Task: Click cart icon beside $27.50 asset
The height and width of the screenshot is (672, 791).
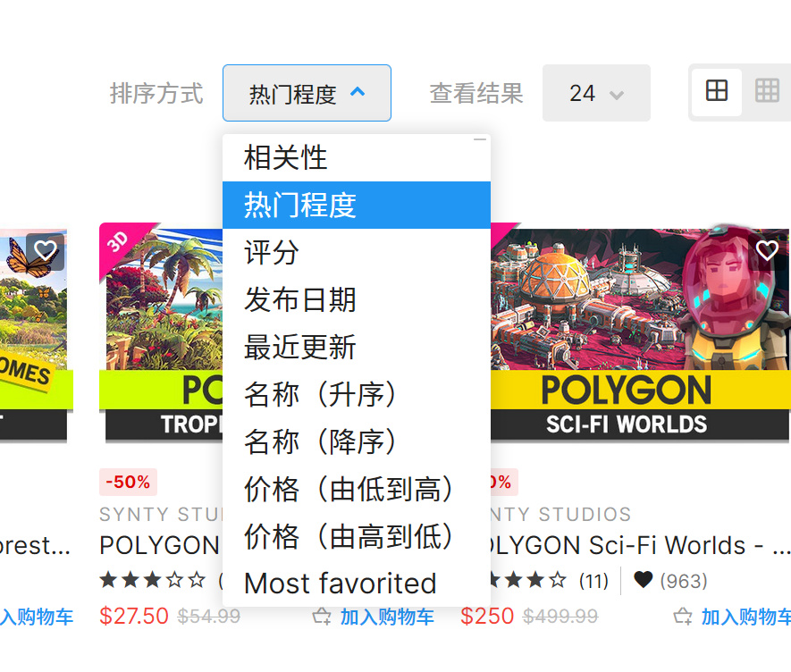Action: [x=322, y=617]
